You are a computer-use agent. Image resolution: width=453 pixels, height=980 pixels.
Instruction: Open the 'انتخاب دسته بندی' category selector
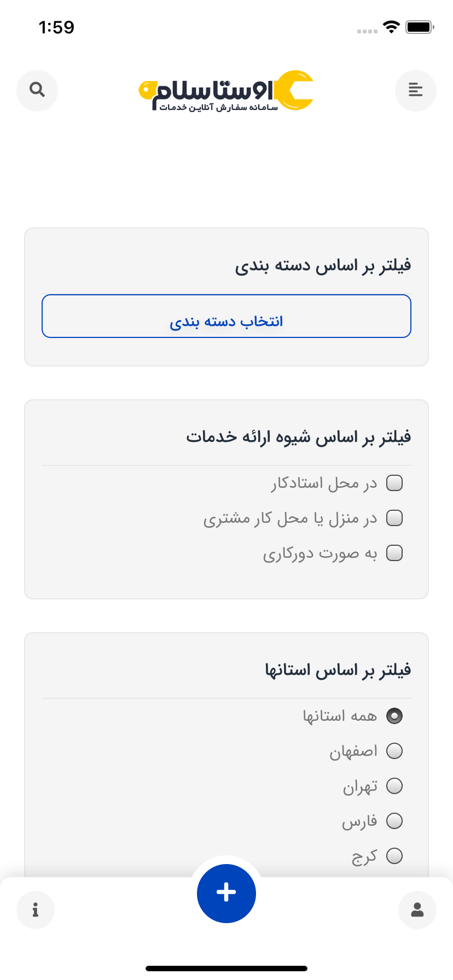click(x=226, y=317)
